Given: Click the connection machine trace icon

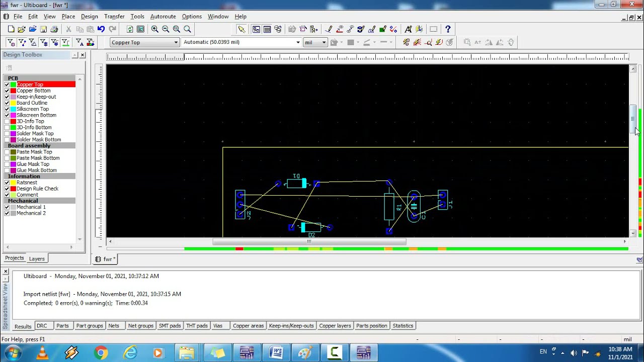Looking at the screenshot, I should pyautogui.click(x=350, y=29).
